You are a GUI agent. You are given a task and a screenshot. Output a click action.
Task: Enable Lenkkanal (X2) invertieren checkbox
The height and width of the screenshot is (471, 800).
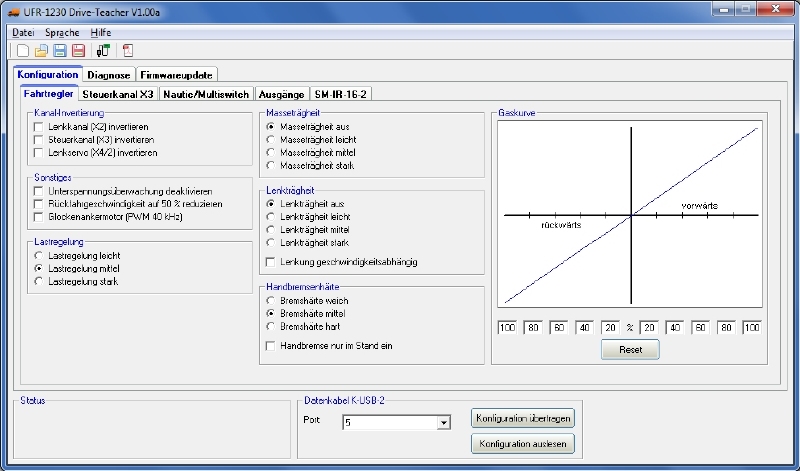tap(39, 127)
